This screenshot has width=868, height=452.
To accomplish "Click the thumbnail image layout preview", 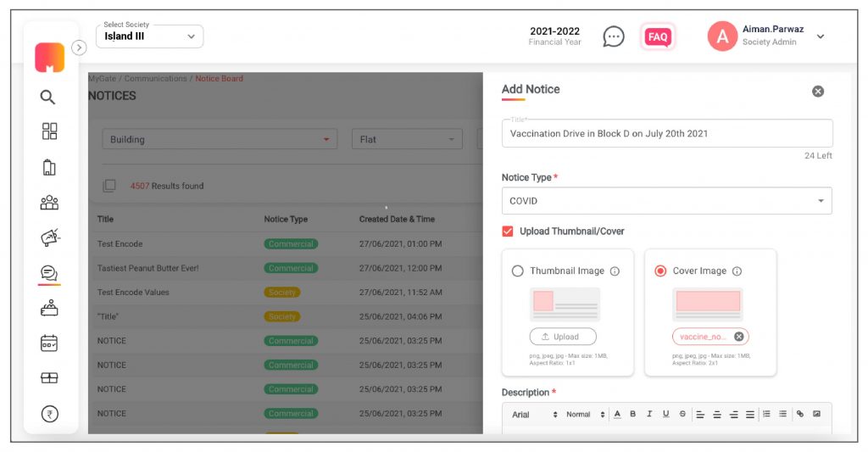I will pos(565,304).
